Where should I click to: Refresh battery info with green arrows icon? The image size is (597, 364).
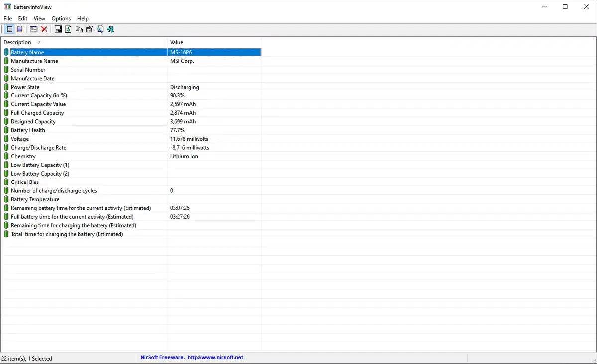click(68, 29)
